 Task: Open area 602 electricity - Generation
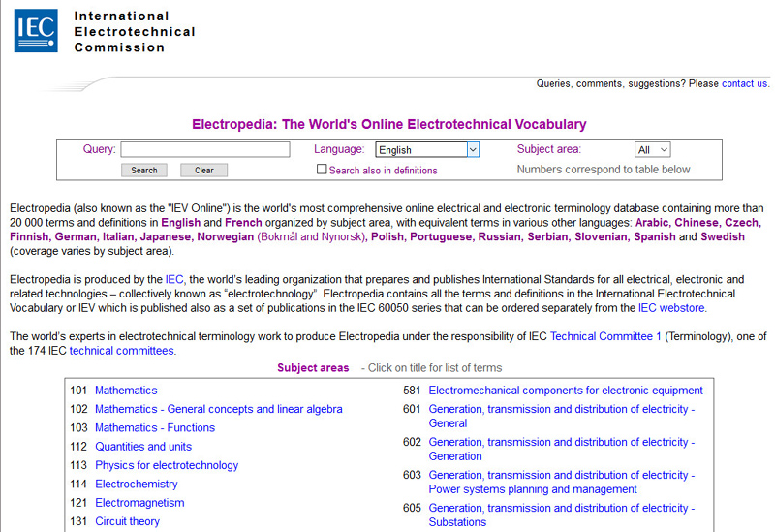click(x=562, y=449)
